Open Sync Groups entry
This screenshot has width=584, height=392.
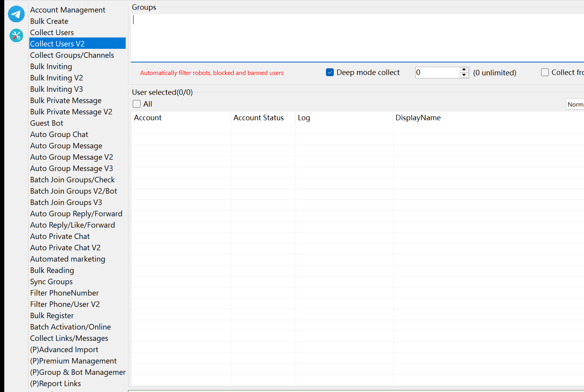coord(51,282)
